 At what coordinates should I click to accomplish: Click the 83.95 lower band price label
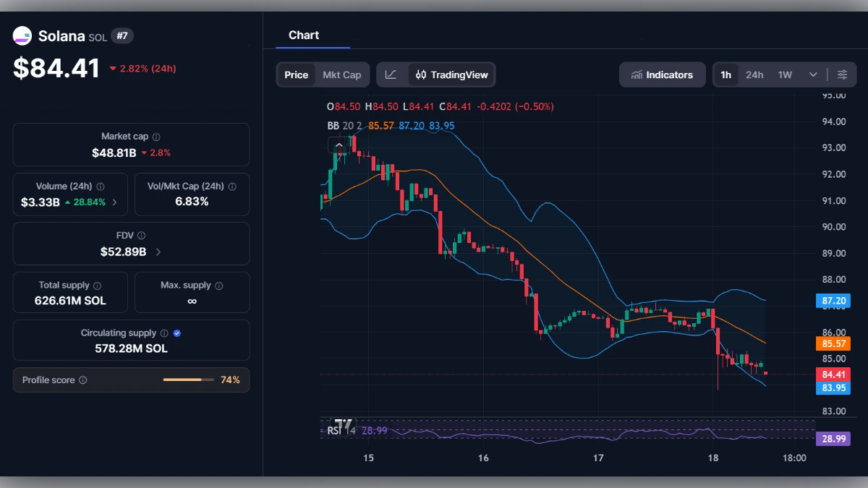point(835,388)
